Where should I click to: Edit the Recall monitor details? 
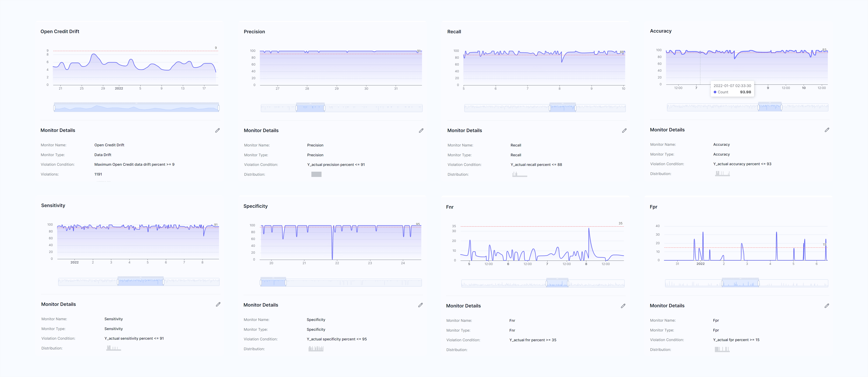point(624,131)
